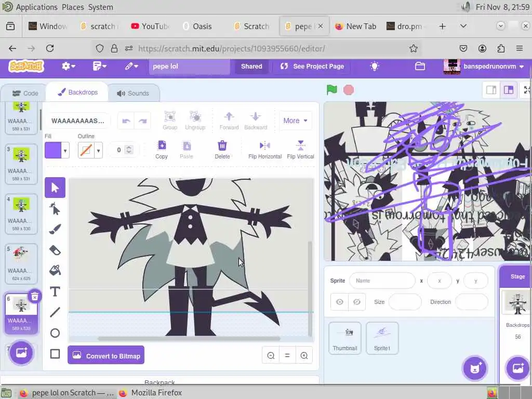Viewport: 532px width, 399px height.
Task: Select the Sprite1 thumbnail
Action: [382, 338]
